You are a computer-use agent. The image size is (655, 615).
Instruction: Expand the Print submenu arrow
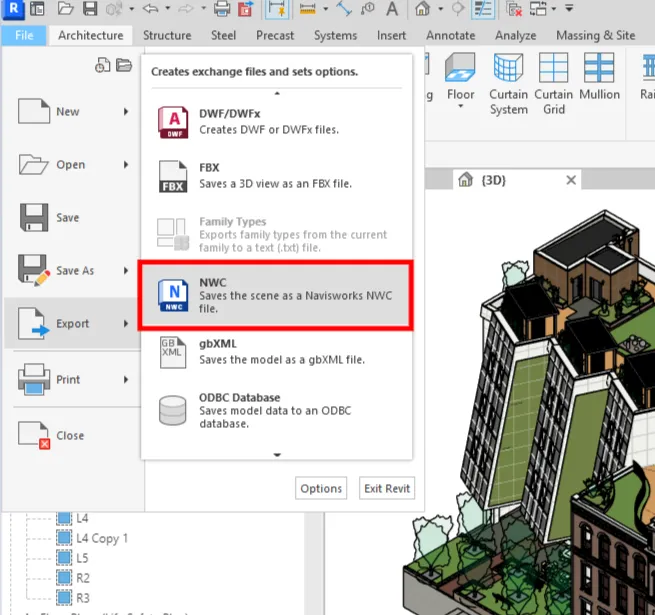(x=126, y=380)
